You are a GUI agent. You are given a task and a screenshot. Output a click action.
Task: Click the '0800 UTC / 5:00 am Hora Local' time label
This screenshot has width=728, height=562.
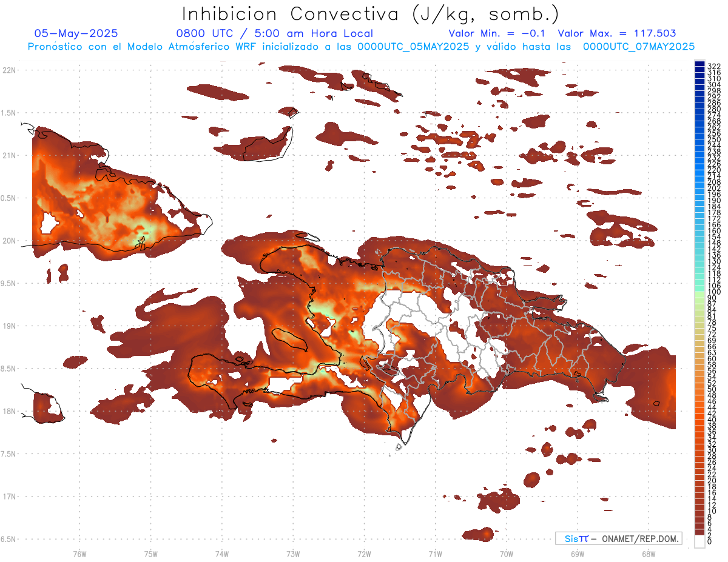point(274,33)
